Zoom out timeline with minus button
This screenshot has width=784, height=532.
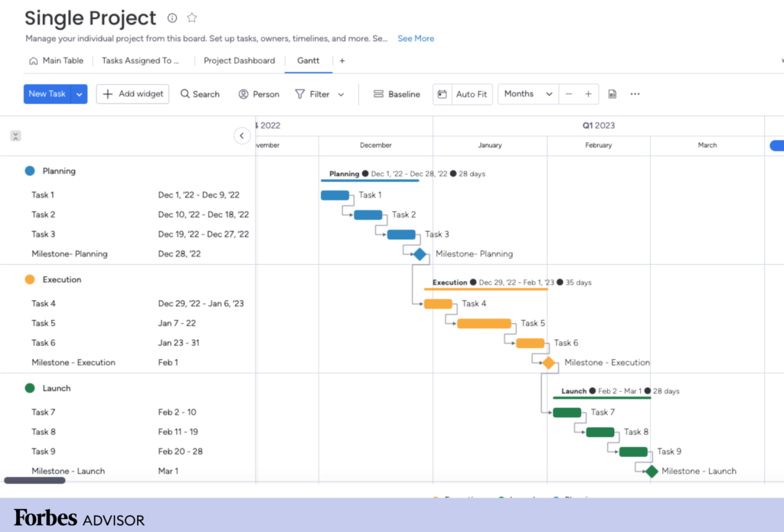tap(568, 94)
